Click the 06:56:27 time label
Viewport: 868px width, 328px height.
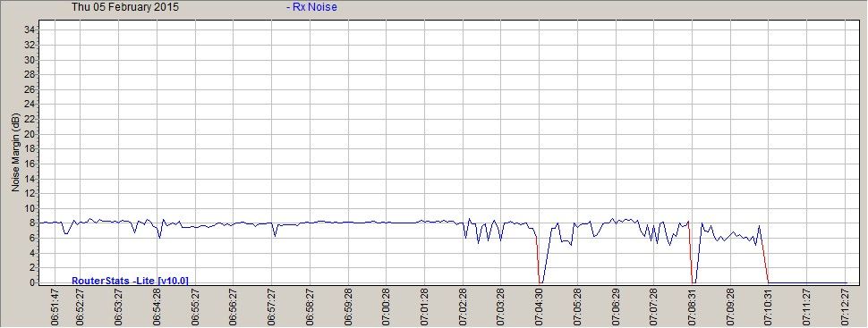233,306
